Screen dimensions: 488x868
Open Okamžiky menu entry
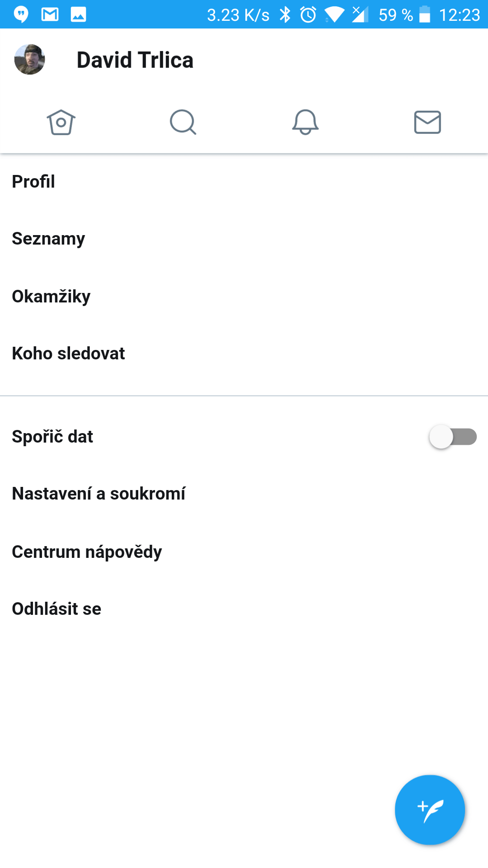[x=51, y=297]
